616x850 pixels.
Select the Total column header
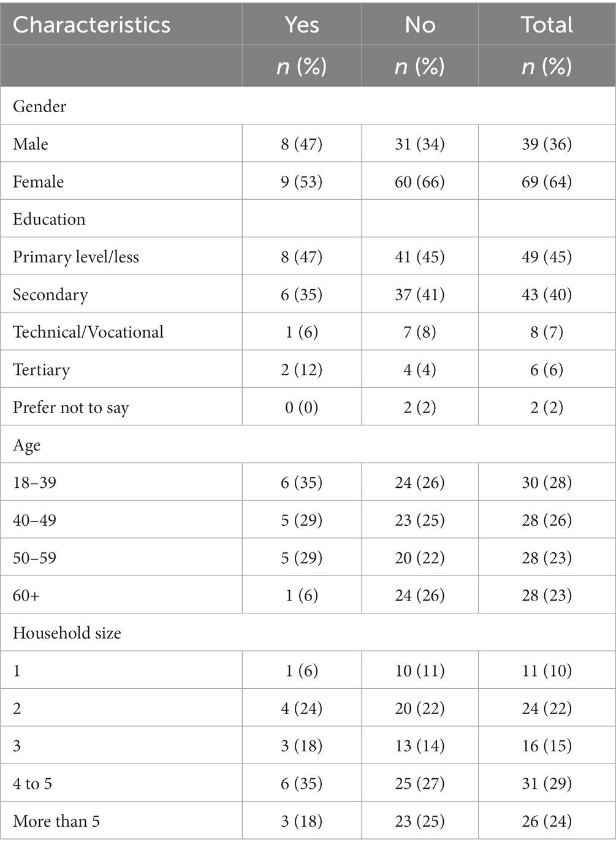click(547, 25)
